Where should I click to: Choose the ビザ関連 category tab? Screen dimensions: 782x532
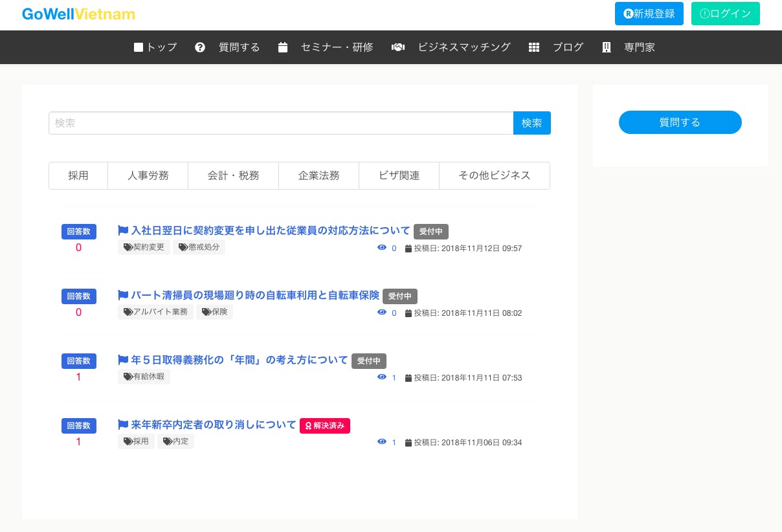[x=399, y=175]
